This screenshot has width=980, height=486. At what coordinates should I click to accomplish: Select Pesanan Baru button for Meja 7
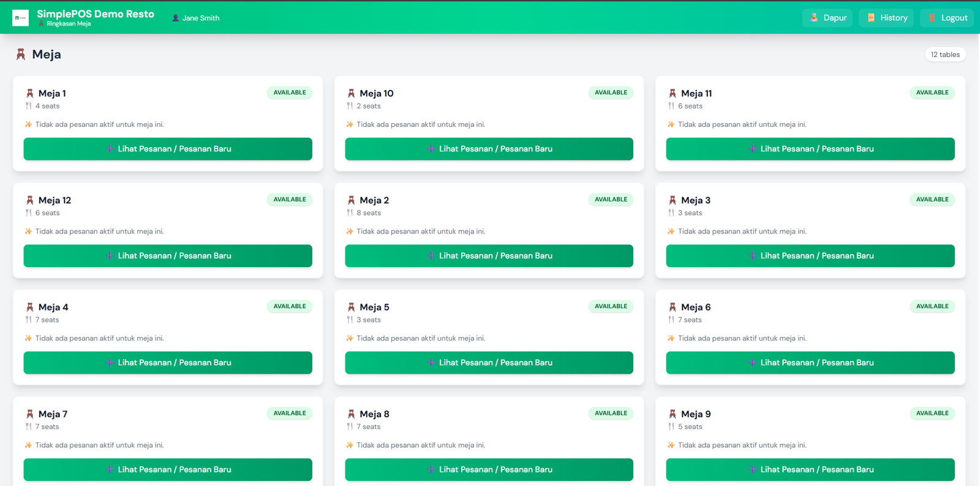coord(168,469)
